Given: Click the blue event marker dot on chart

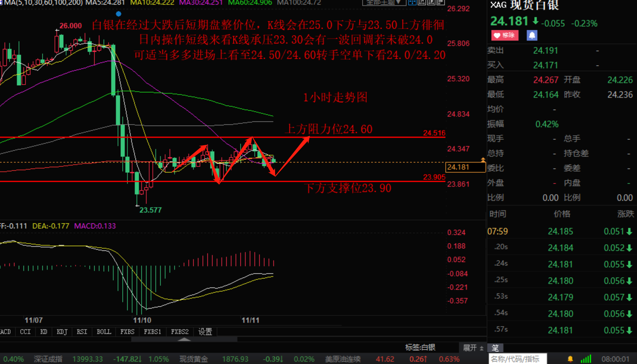Looking at the screenshot, I should [118, 14].
